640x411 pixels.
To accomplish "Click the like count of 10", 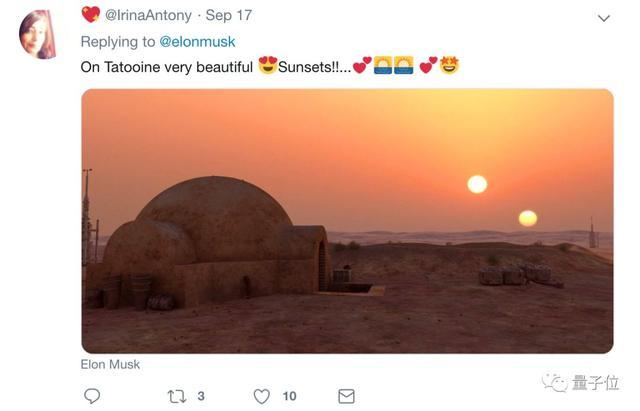I will coord(289,396).
